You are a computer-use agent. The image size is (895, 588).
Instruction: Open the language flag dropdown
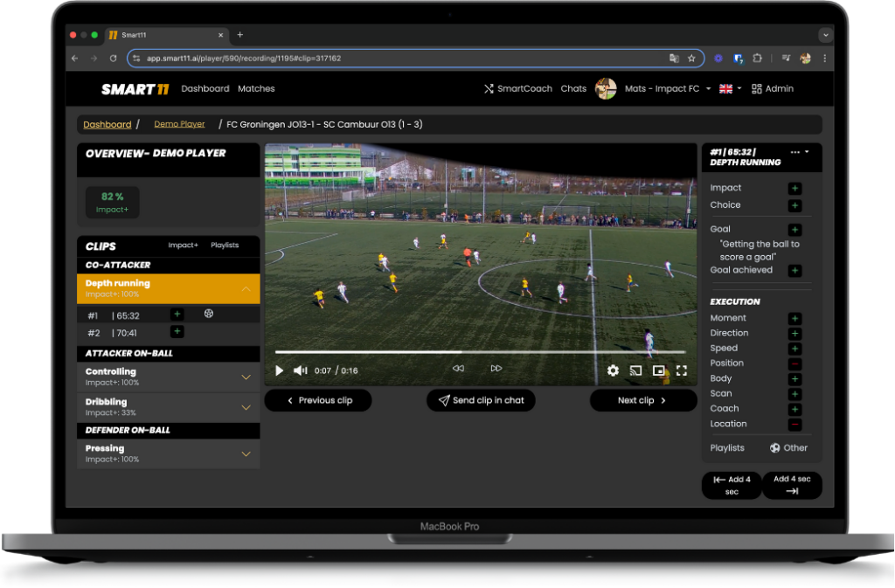click(x=730, y=89)
